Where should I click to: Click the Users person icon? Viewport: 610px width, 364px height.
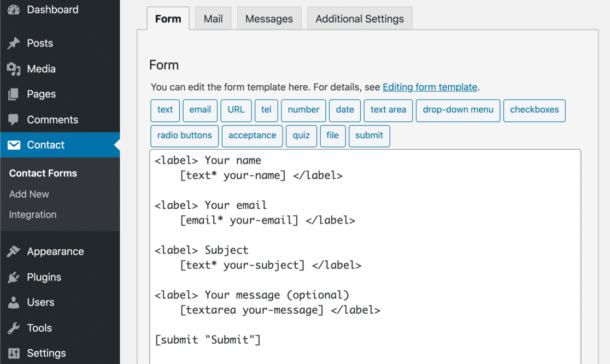pyautogui.click(x=14, y=303)
